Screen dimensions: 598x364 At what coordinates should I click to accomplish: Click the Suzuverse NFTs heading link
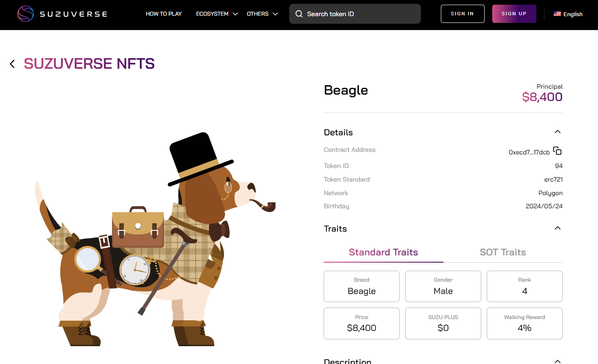tap(89, 64)
